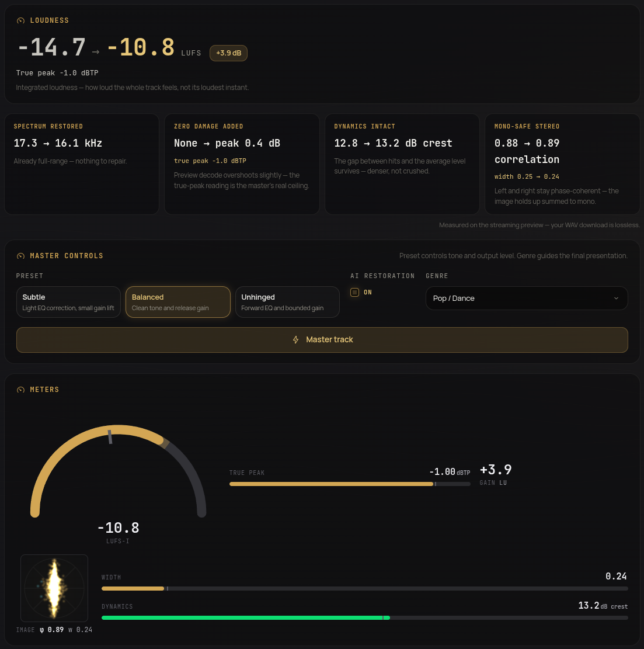Click the -14.7 original loudness value

tap(52, 47)
